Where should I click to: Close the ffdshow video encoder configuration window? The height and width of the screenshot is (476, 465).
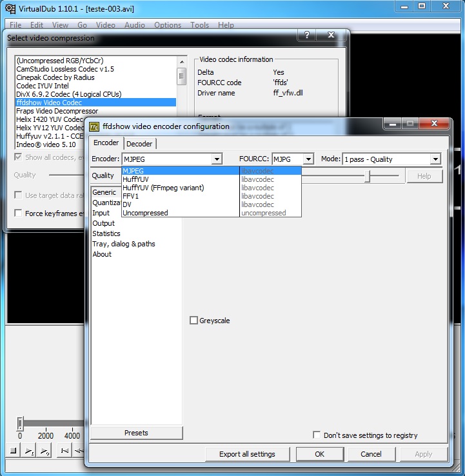(x=434, y=124)
